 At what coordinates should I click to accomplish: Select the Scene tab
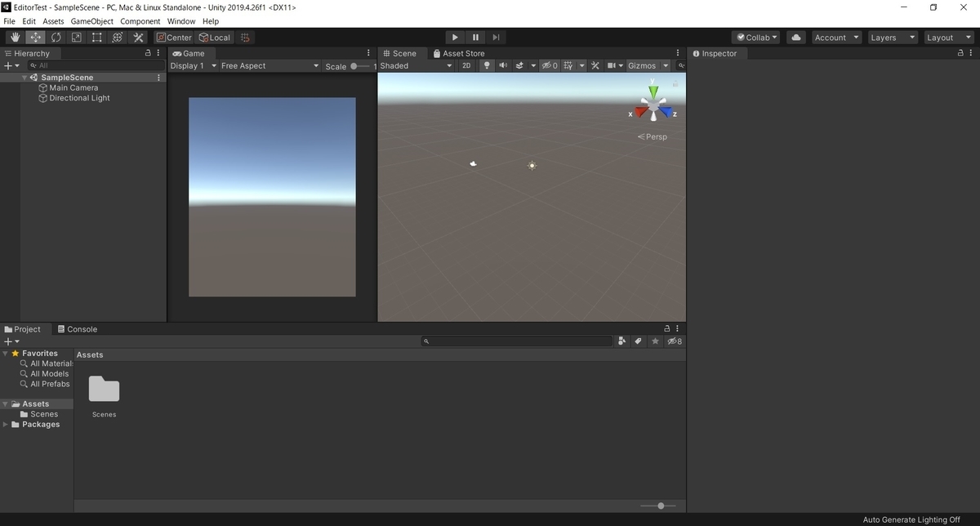[399, 53]
